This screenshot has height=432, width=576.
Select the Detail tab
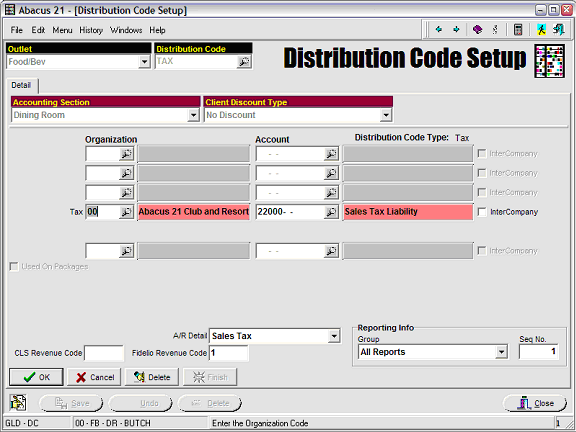(x=21, y=85)
